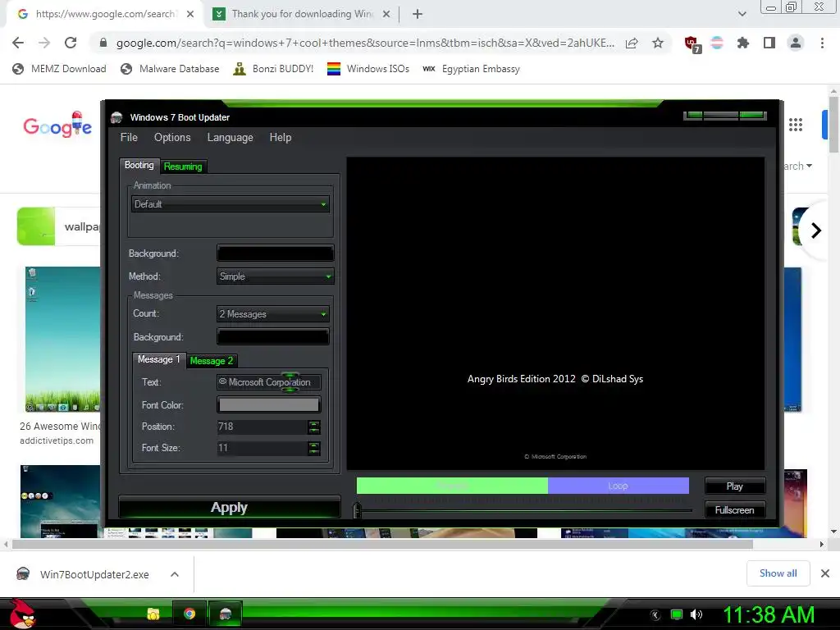Open the uBlock extension icon

coord(692,44)
